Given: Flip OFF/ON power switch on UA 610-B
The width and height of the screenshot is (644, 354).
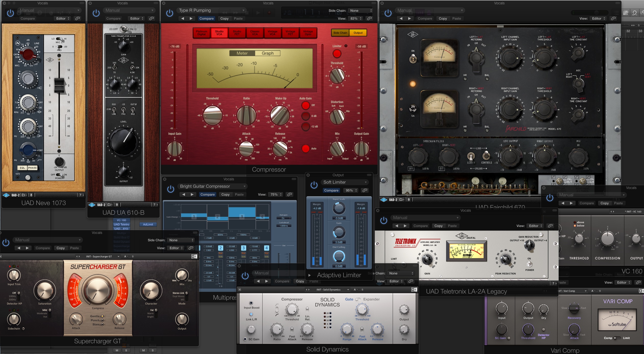Looking at the screenshot, I should (x=124, y=29).
